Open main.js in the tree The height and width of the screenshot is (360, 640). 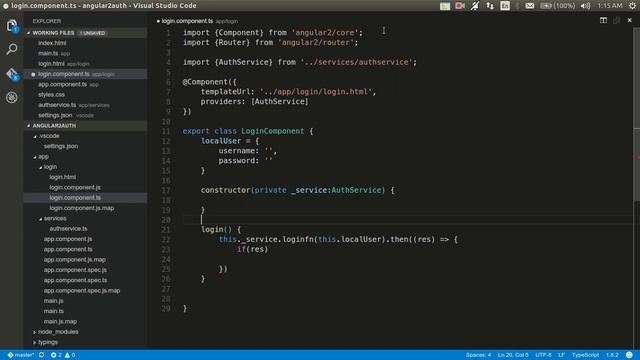[x=53, y=301]
